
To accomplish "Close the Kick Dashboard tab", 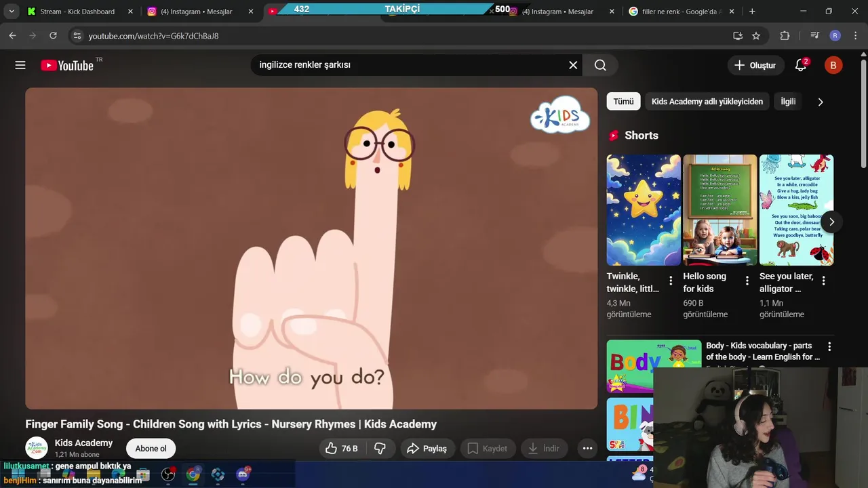I will 130,12.
